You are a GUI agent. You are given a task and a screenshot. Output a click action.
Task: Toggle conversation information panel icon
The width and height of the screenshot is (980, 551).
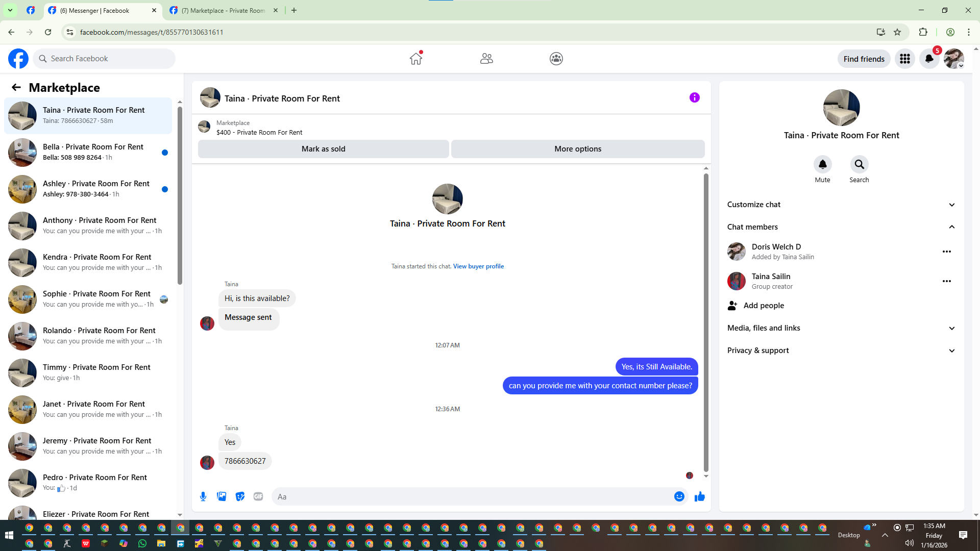pos(694,97)
